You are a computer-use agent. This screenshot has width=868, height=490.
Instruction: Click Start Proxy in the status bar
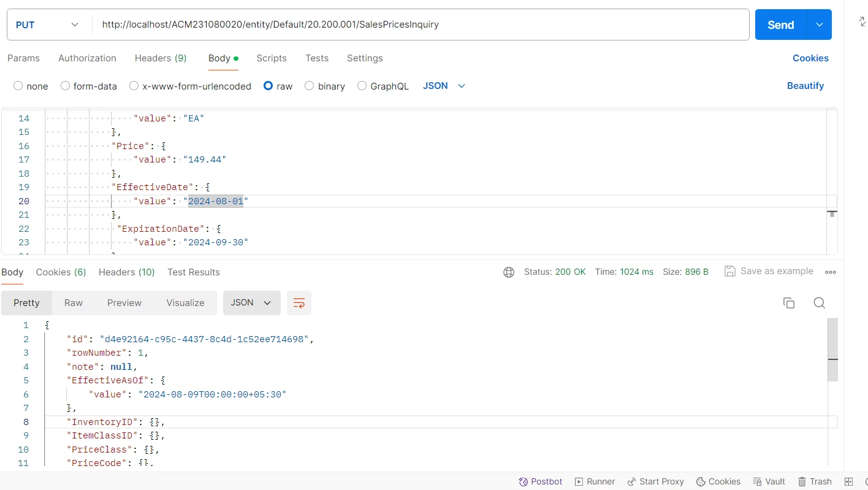click(655, 481)
